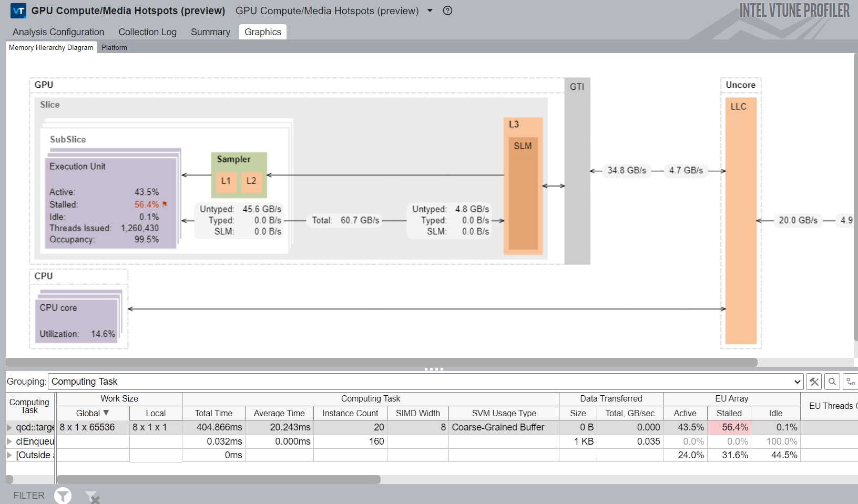Click the diagram's horizontal scrollbar

coord(381,362)
